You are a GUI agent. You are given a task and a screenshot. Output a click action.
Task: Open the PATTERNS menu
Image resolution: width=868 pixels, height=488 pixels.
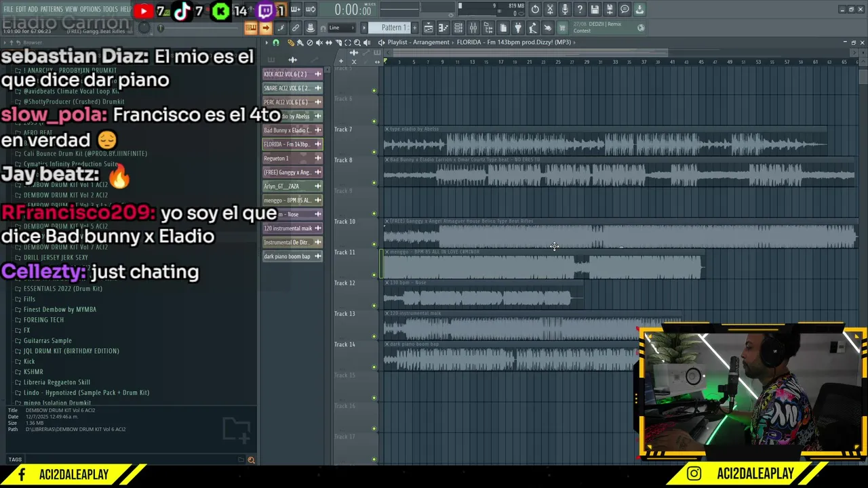tap(51, 9)
